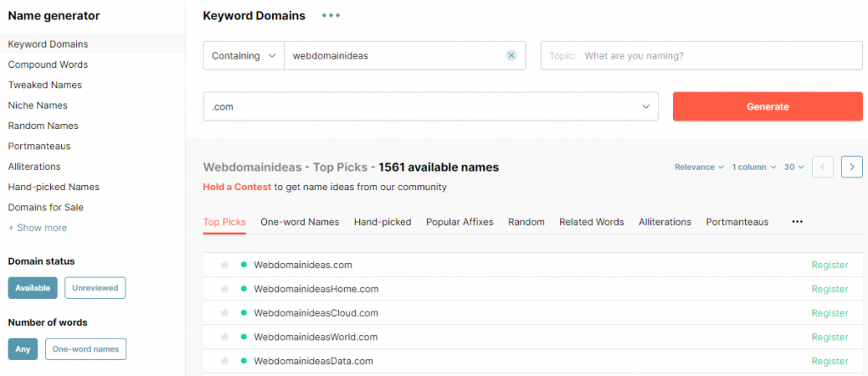Screen dimensions: 868x376
Task: Expand the .com extension dropdown
Action: click(x=430, y=107)
